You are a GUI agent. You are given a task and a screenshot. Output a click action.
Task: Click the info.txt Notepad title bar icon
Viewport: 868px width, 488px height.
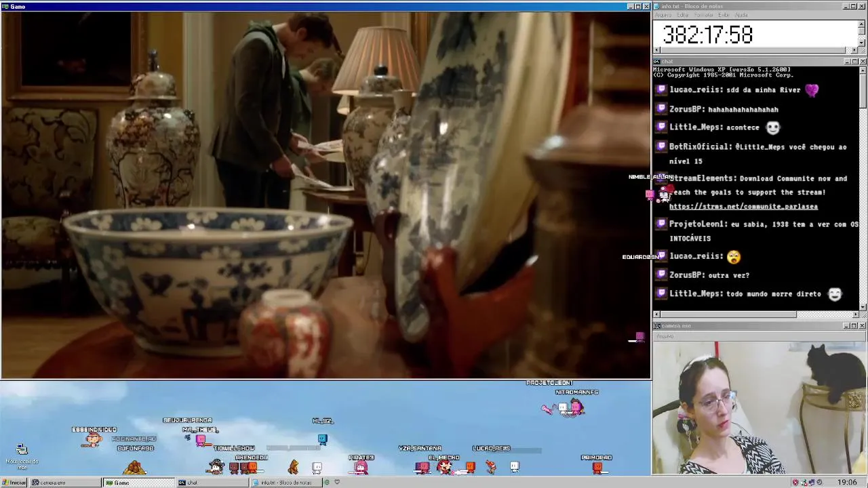point(657,6)
